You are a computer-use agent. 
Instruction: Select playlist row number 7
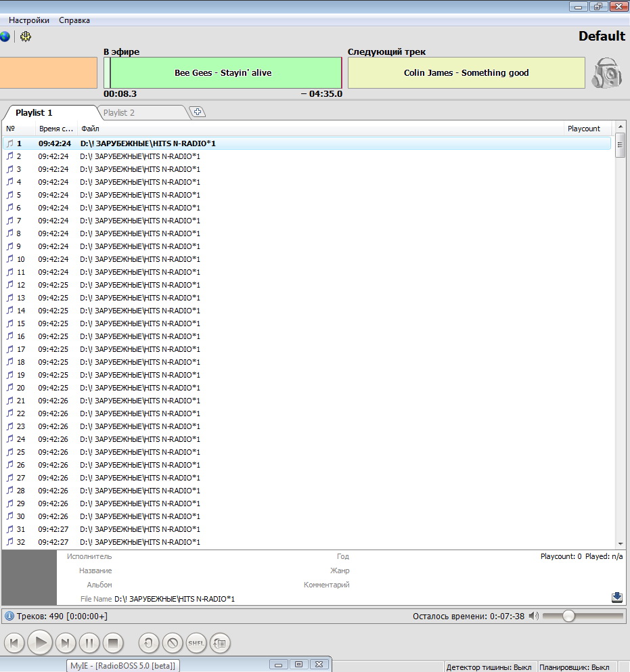coord(307,221)
